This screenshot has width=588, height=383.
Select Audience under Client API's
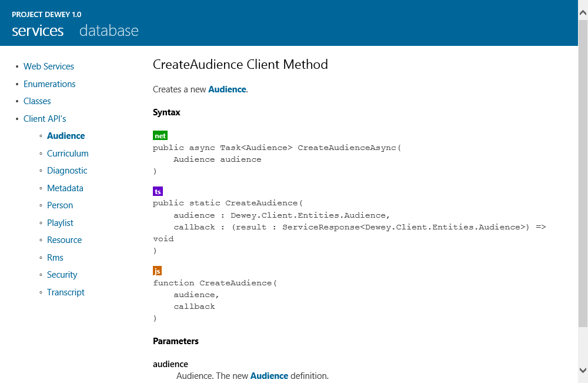tap(66, 136)
